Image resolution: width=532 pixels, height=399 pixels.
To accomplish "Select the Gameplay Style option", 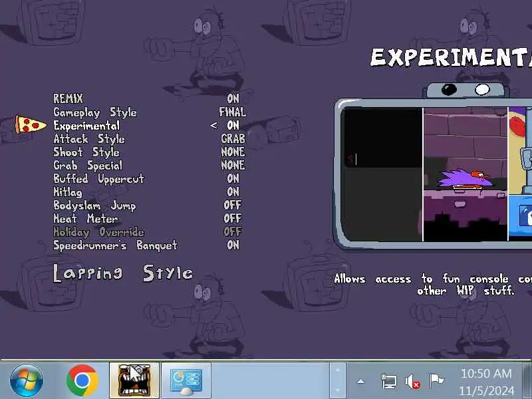I will click(95, 112).
